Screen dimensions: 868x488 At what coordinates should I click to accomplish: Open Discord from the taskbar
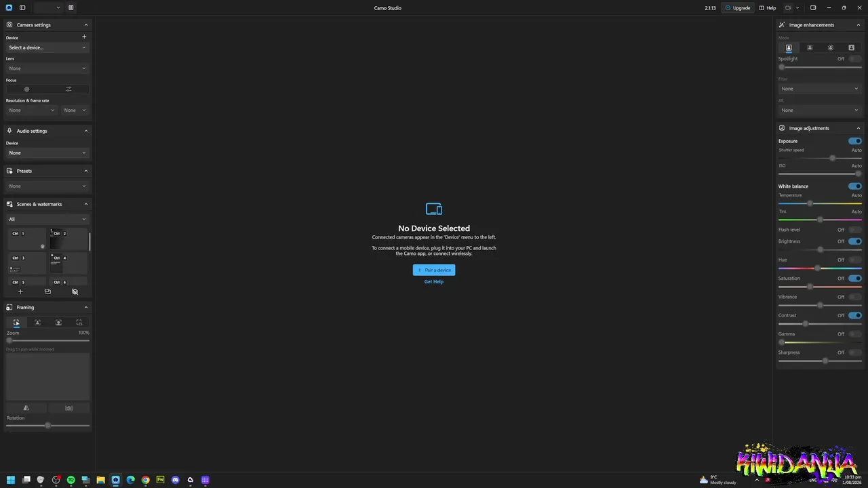[176, 480]
